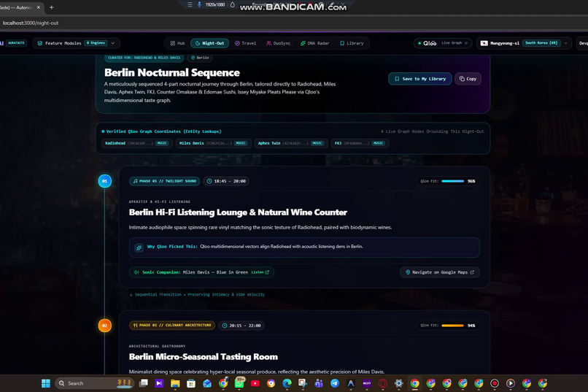Open File Explorer from taskbar
This screenshot has width=588, height=392.
(x=175, y=383)
